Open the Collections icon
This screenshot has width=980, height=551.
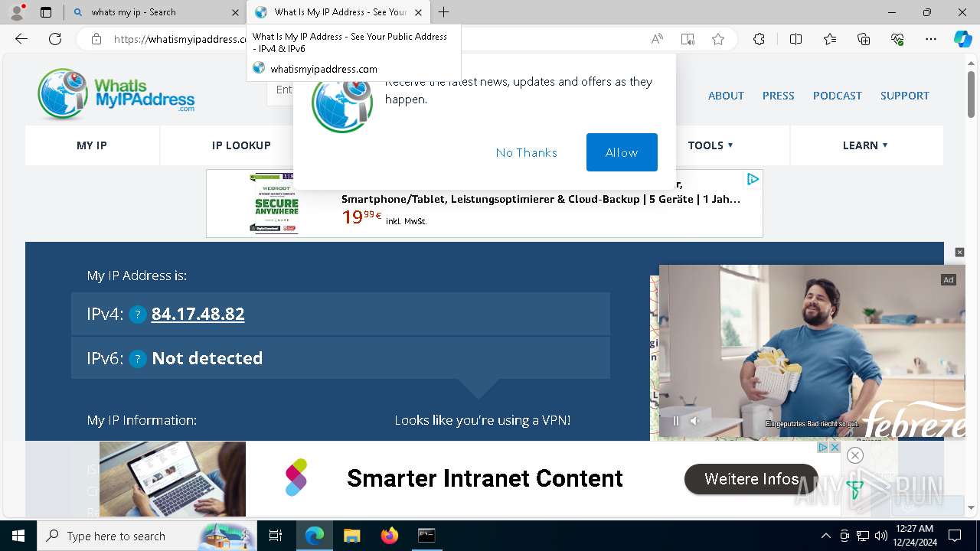[864, 39]
